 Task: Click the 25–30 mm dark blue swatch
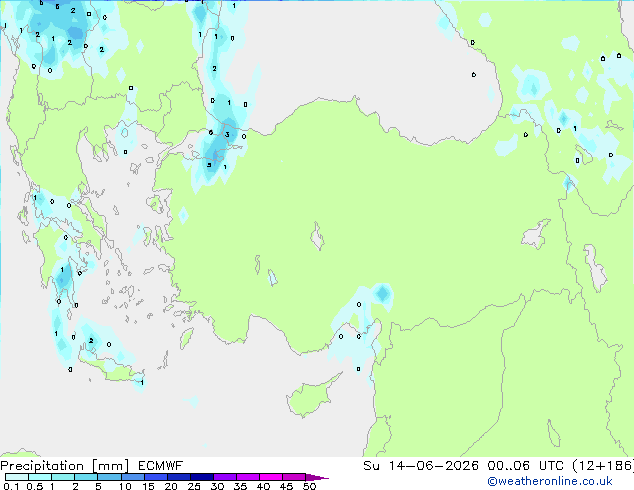click(x=201, y=477)
